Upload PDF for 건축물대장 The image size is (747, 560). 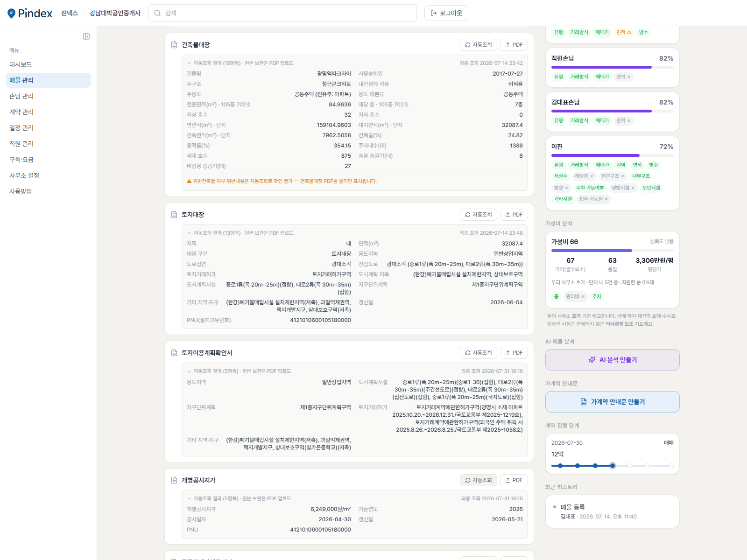pos(514,45)
